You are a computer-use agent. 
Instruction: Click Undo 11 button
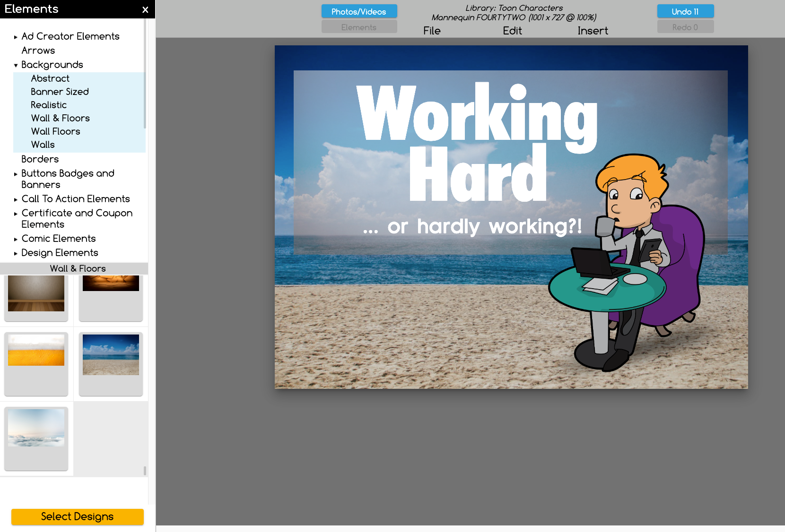tap(685, 11)
